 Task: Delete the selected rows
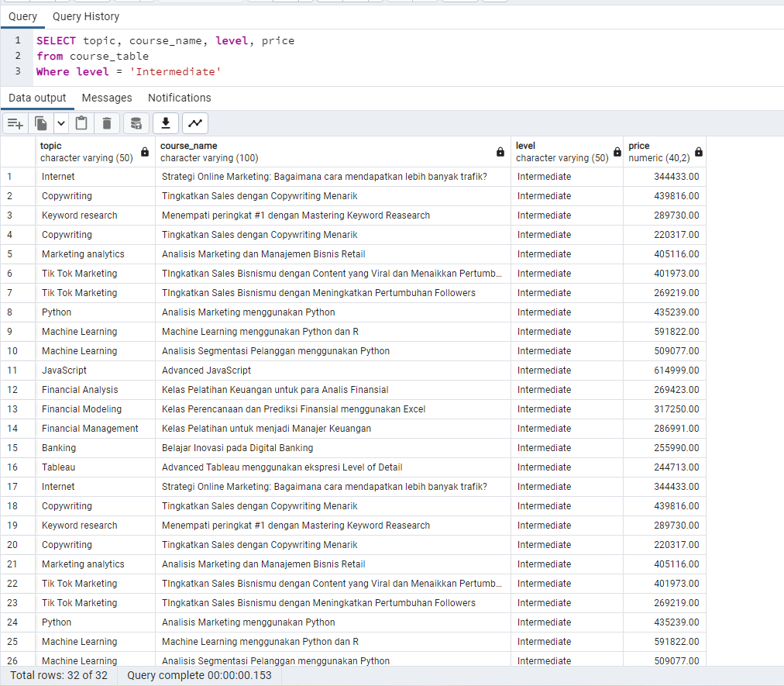pyautogui.click(x=107, y=122)
